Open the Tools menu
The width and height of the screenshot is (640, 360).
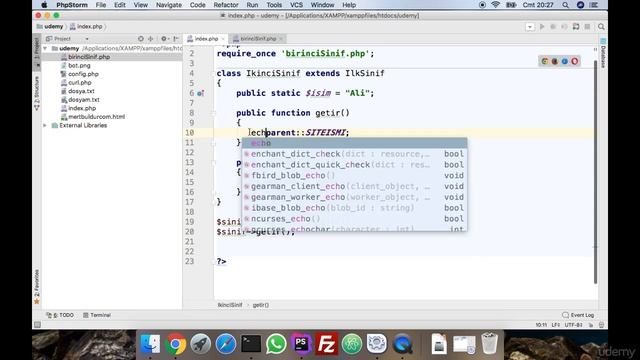tap(274, 5)
